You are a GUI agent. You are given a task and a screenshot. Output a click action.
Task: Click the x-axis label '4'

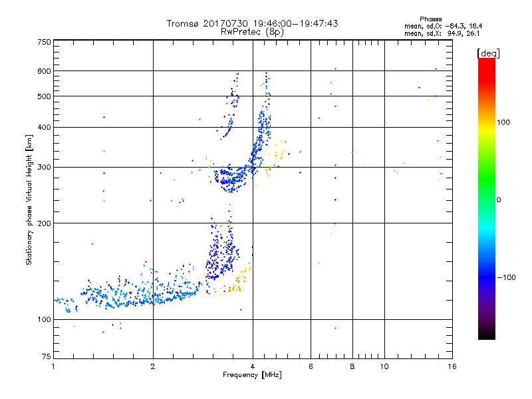coord(253,366)
